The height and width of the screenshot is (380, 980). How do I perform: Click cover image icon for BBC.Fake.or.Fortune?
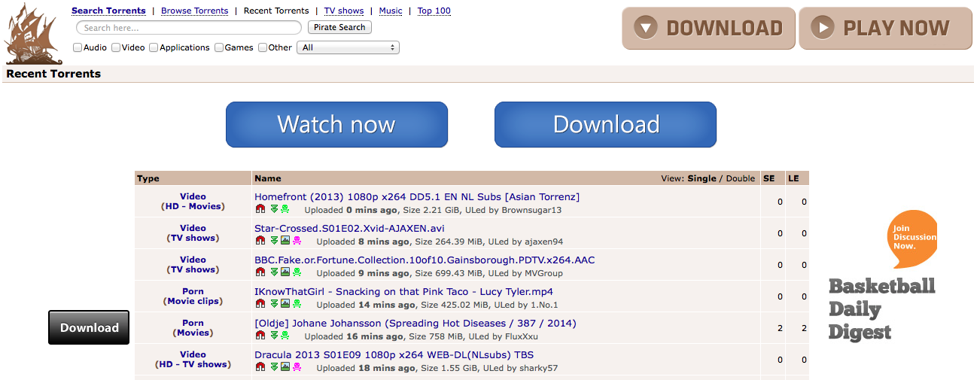[285, 273]
